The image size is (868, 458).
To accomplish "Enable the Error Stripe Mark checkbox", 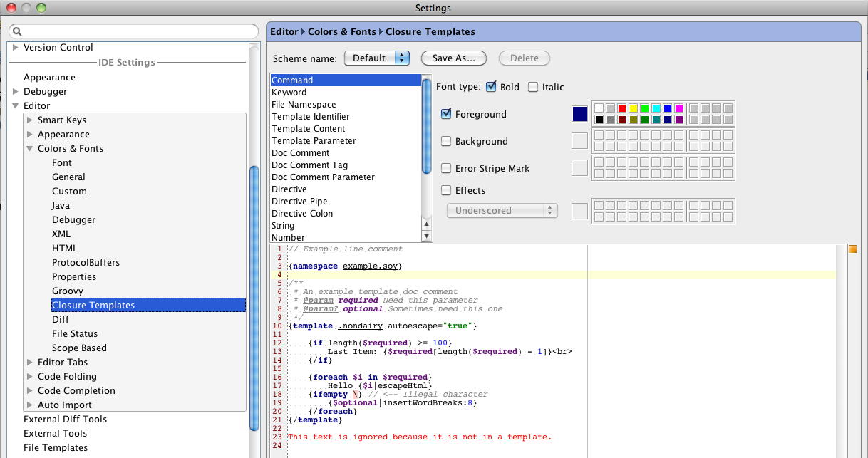I will pos(446,168).
